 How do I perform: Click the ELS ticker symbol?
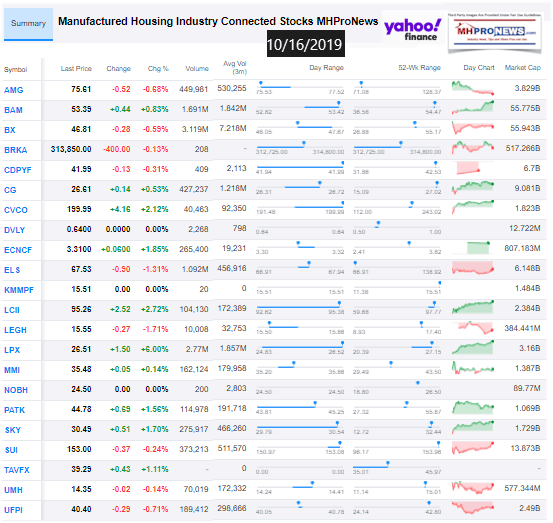point(12,270)
